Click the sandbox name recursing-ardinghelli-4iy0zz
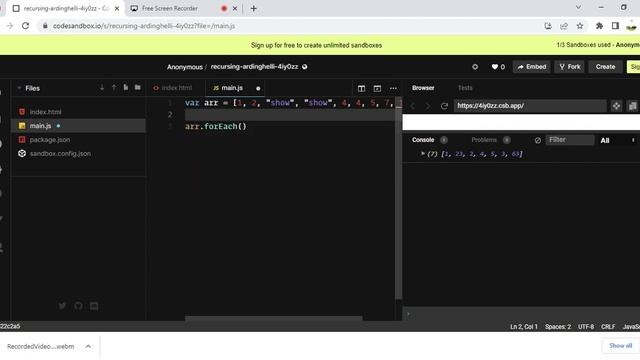 coord(254,67)
